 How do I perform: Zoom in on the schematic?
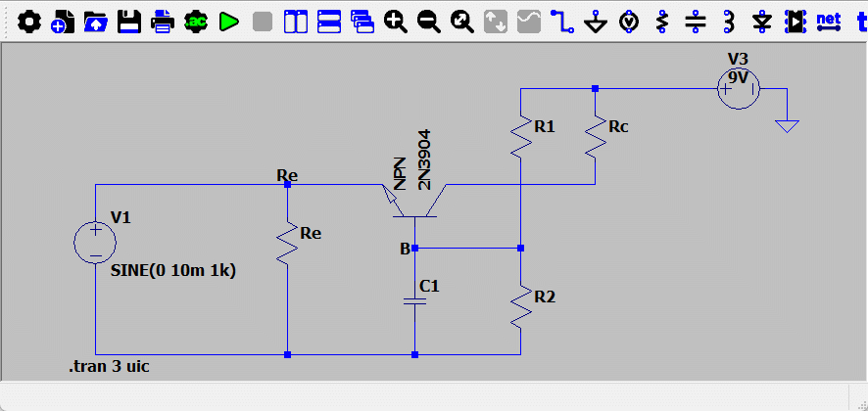click(396, 22)
